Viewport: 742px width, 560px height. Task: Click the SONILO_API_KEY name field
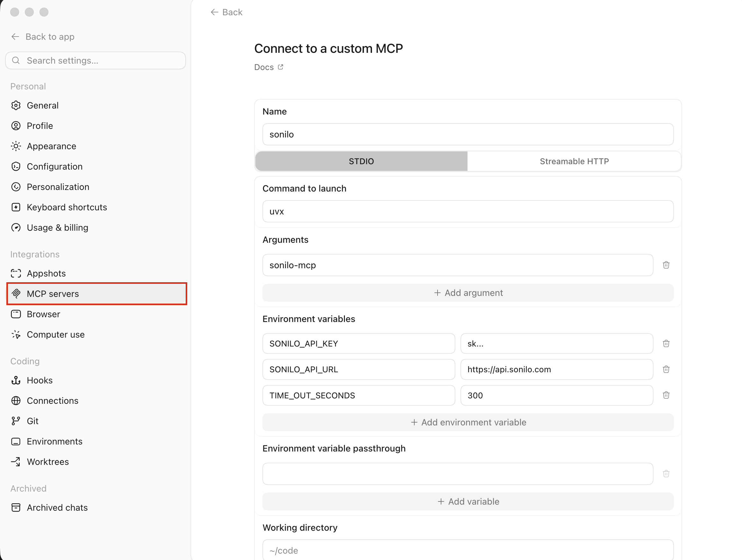coord(359,344)
